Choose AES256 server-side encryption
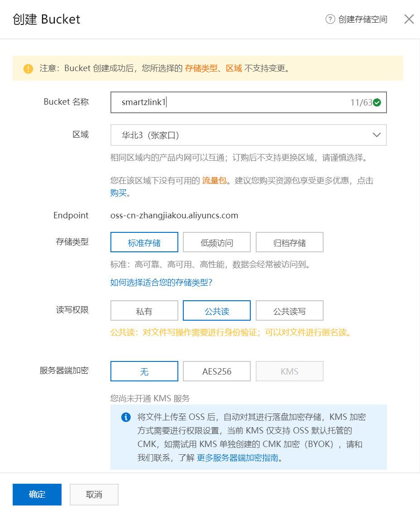This screenshot has width=420, height=510. pos(217,371)
